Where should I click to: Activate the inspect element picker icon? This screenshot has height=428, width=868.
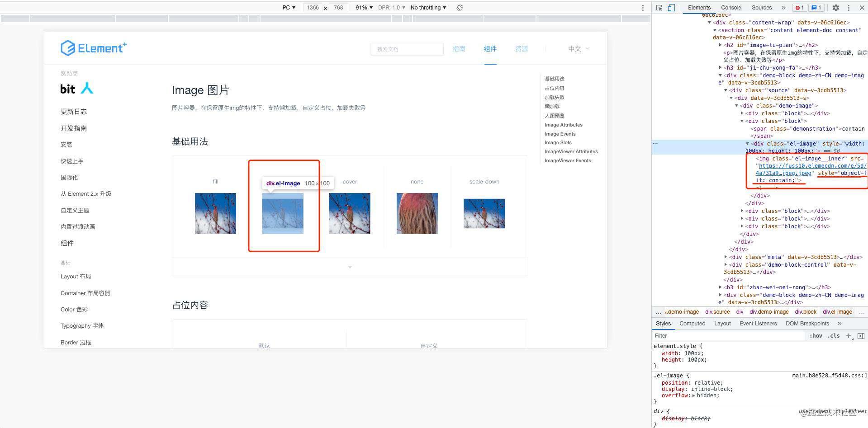click(659, 8)
